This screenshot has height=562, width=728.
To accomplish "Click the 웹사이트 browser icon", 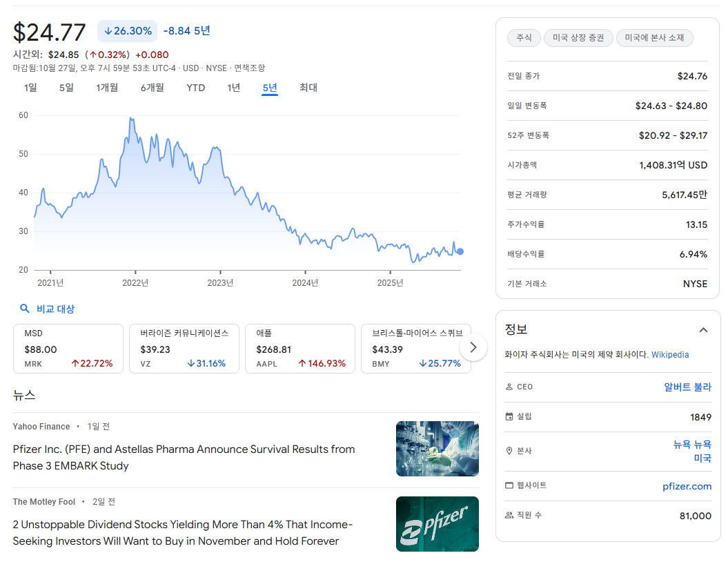I will pyautogui.click(x=509, y=485).
